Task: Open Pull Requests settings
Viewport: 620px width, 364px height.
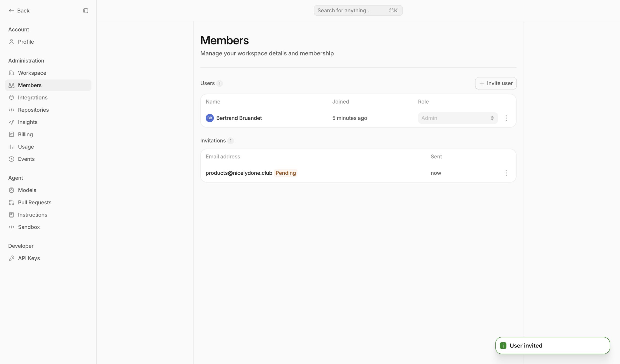Action: pyautogui.click(x=48, y=203)
